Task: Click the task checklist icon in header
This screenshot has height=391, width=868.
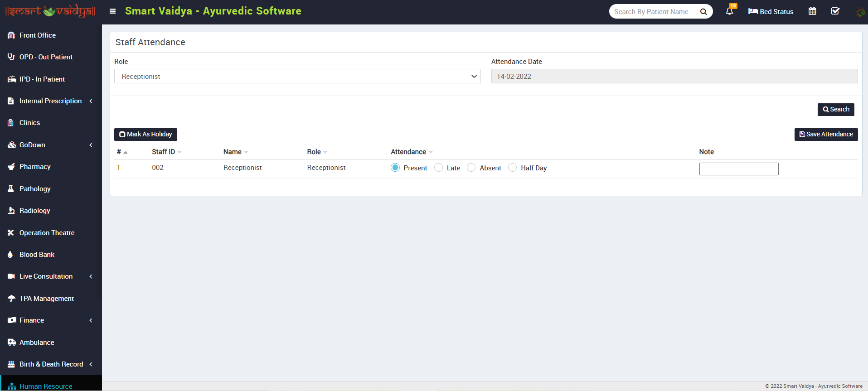Action: coord(835,11)
